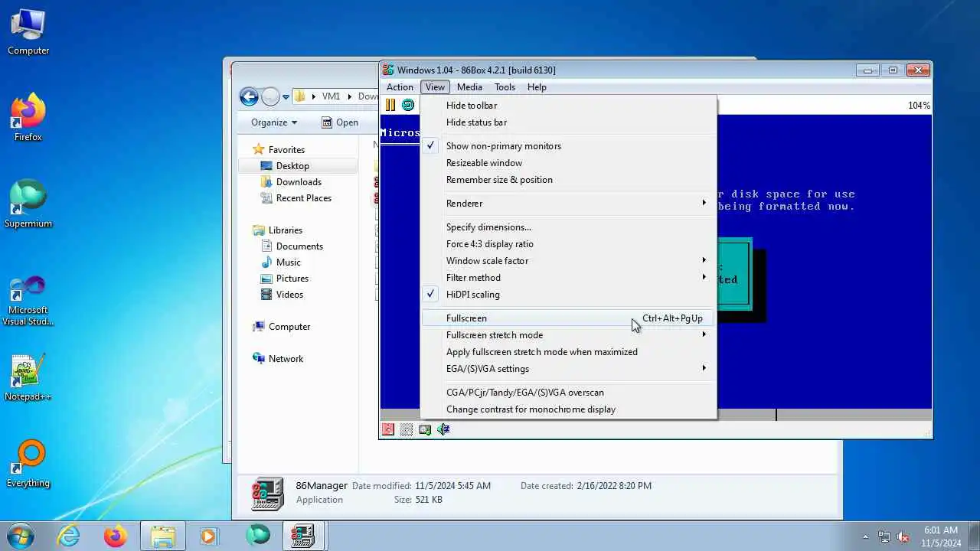Open the Microsoft Visual Studio desktop shortcut
This screenshot has height=551, width=980.
pos(28,301)
